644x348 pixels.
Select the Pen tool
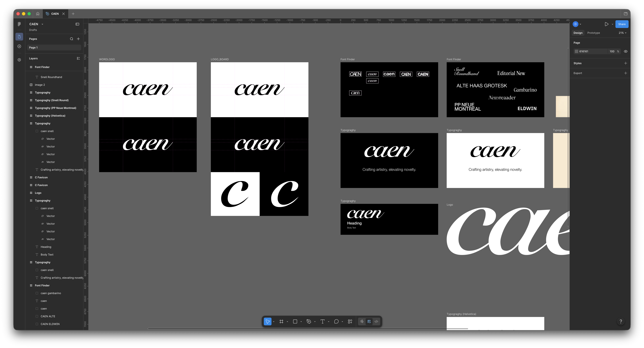[309, 321]
